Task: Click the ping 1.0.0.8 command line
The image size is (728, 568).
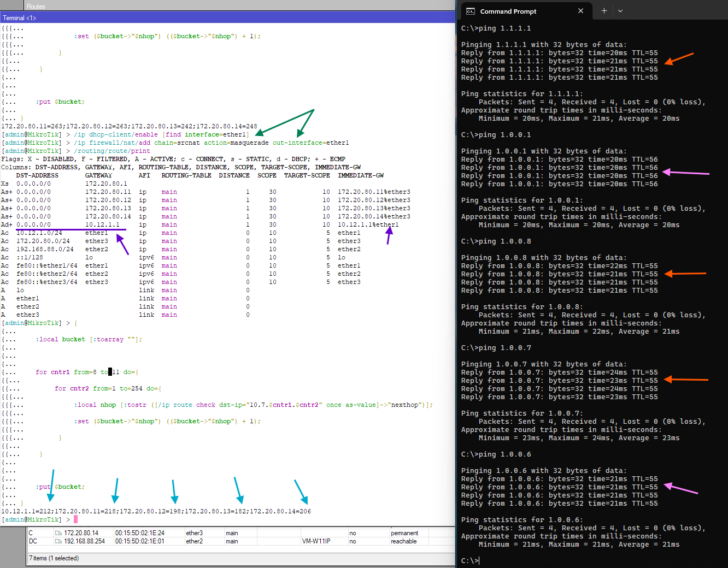Action: tap(496, 241)
